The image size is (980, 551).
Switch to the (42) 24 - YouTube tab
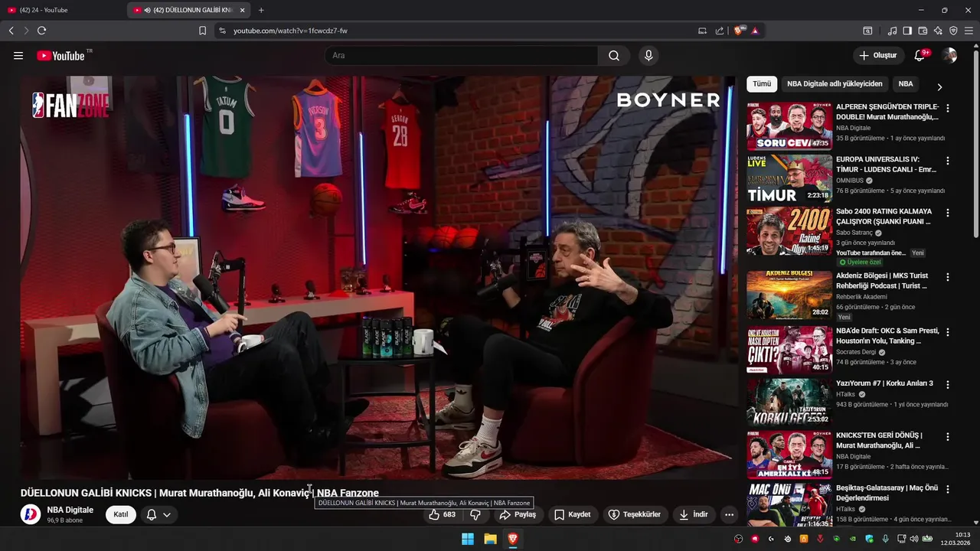(61, 10)
